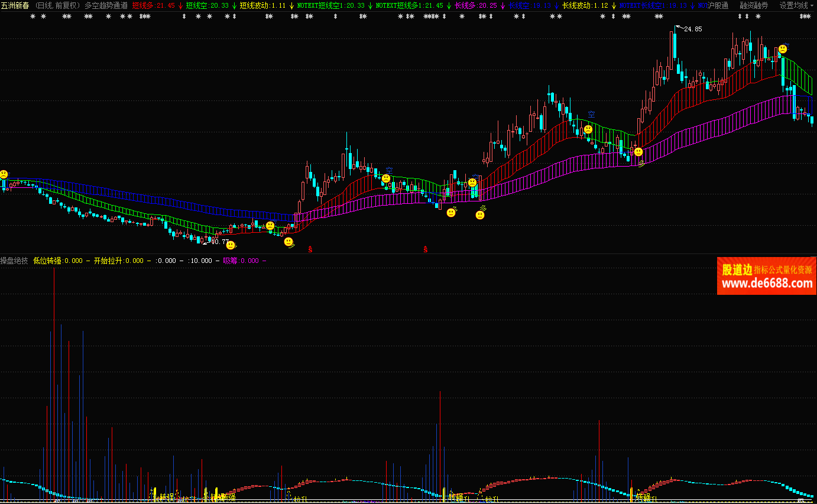The image size is (817, 504).
Task: Click the 24.85 high price label
Action: (x=693, y=29)
